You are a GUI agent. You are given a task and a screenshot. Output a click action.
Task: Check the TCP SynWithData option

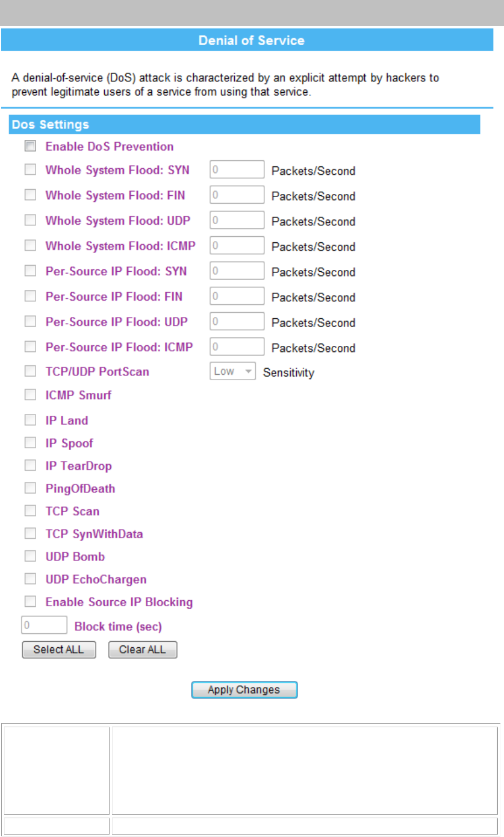pyautogui.click(x=30, y=534)
